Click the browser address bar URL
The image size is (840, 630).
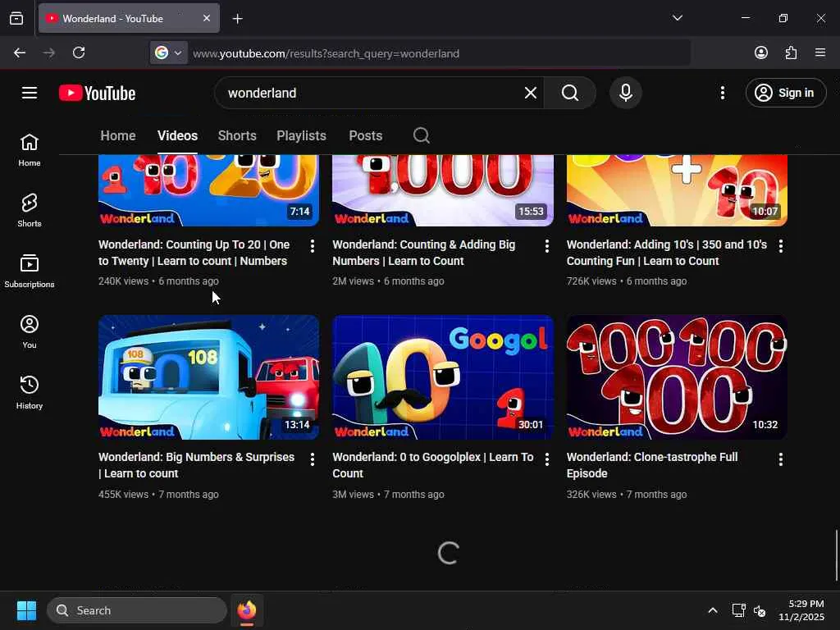click(x=440, y=53)
